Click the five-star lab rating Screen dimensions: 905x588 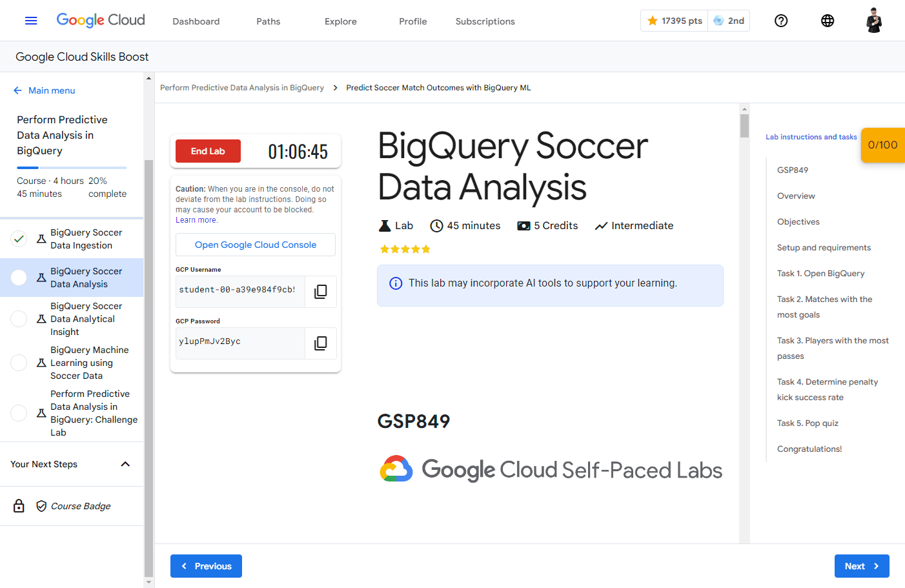pyautogui.click(x=405, y=249)
